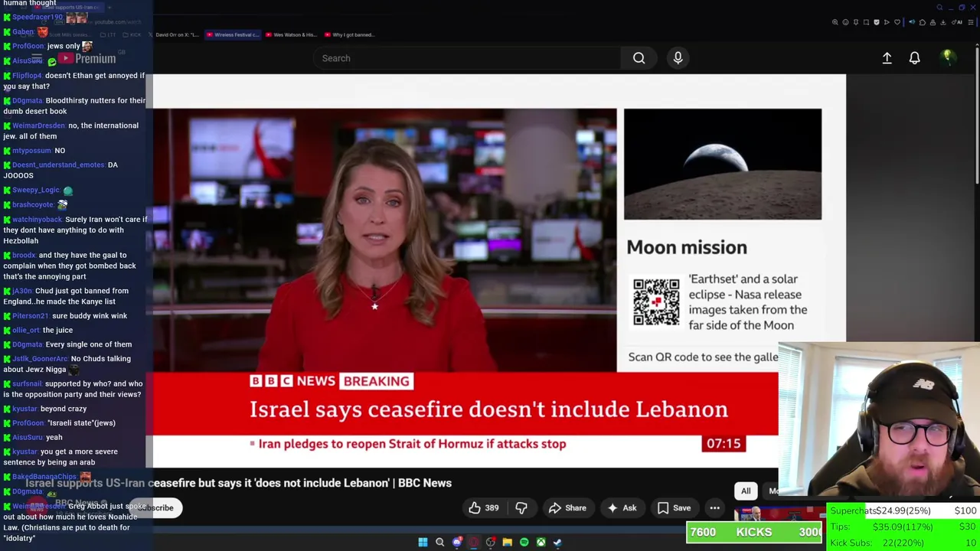Click chat username 'Doesnt_understand_emotes'
Image resolution: width=980 pixels, height=551 pixels.
coord(58,165)
